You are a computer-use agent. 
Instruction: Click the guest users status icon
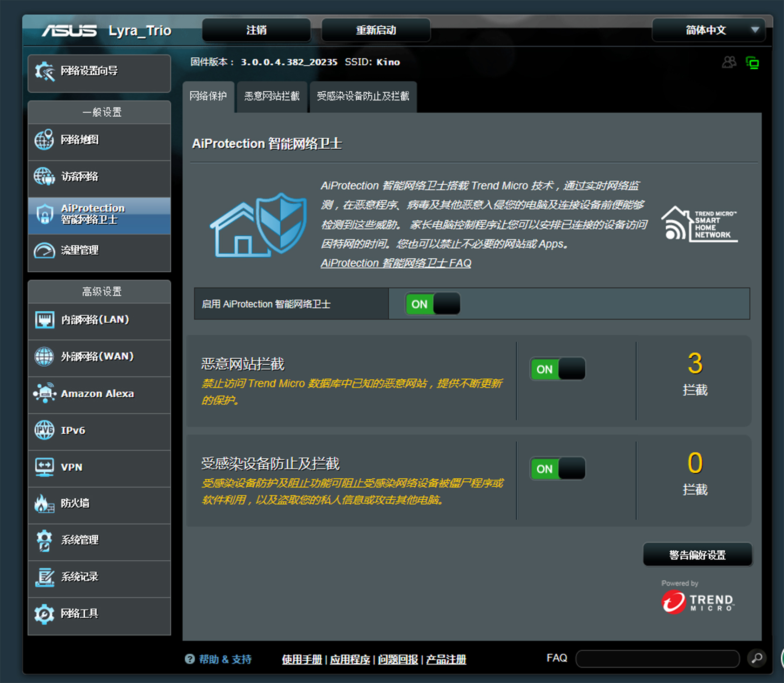click(729, 62)
